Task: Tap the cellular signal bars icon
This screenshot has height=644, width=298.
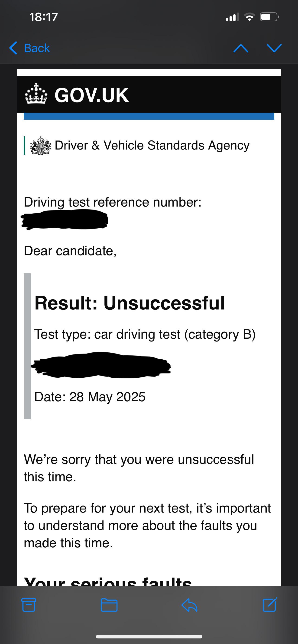Action: tap(232, 17)
